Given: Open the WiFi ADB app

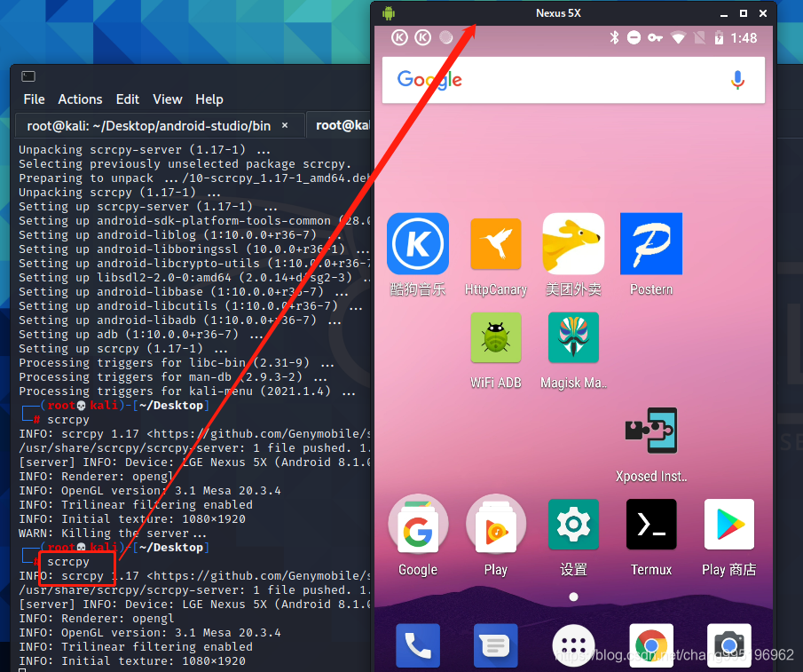Looking at the screenshot, I should pyautogui.click(x=495, y=337).
